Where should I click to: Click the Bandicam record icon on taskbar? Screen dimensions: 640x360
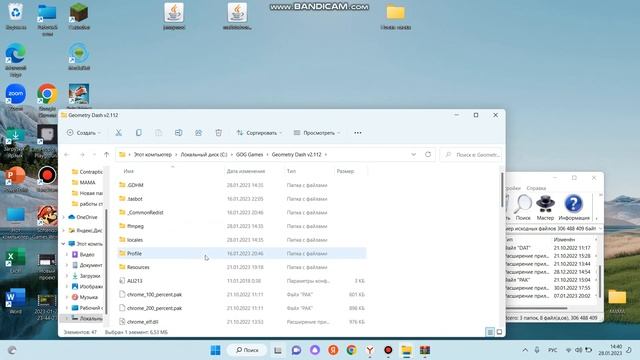point(388,350)
